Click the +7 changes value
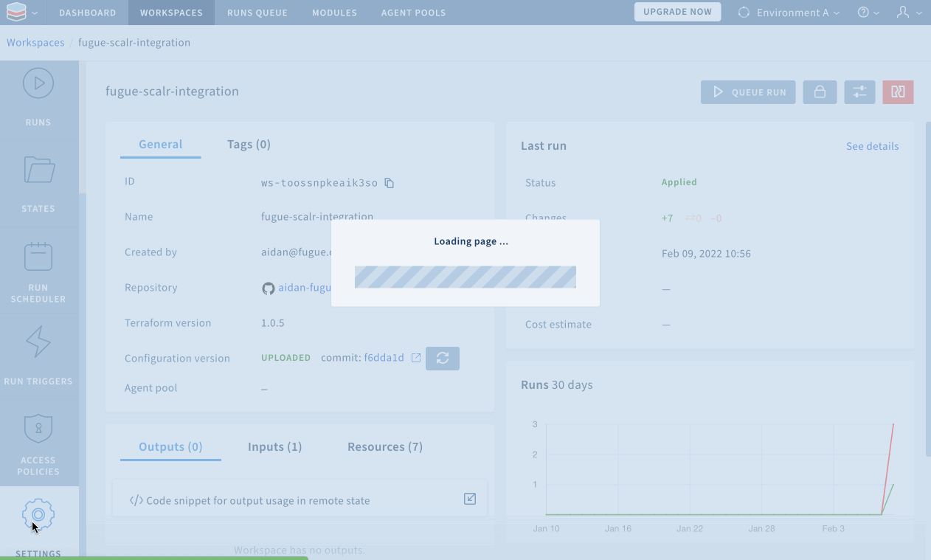Image resolution: width=931 pixels, height=560 pixels. point(667,218)
